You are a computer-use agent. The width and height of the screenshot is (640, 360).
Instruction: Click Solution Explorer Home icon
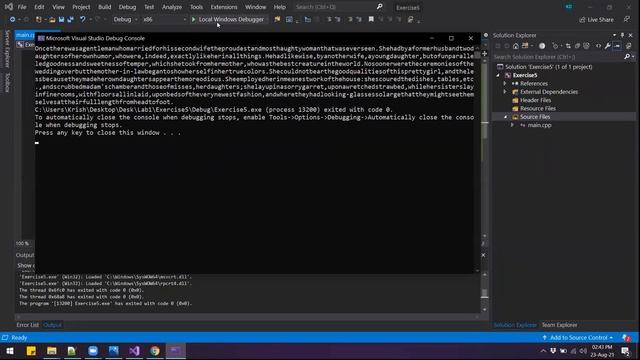pyautogui.click(x=516, y=46)
